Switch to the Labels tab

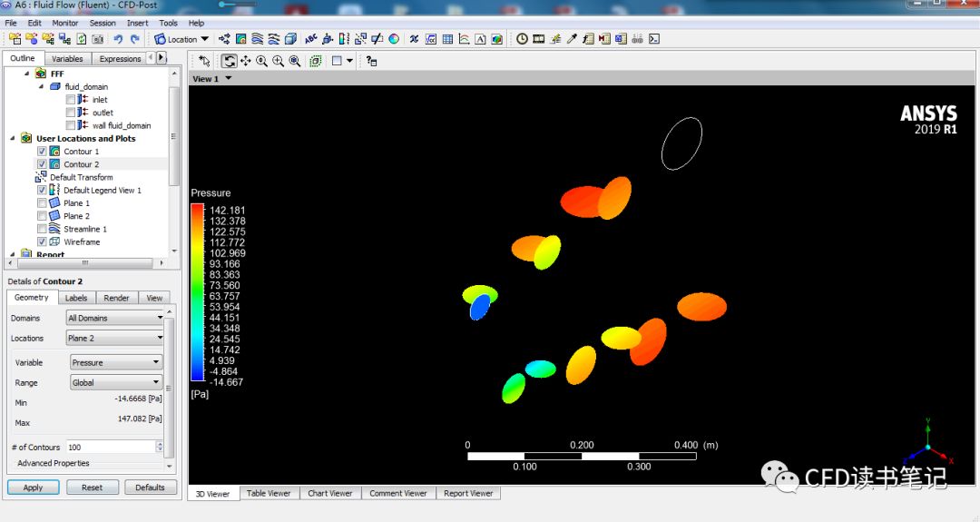pyautogui.click(x=76, y=298)
